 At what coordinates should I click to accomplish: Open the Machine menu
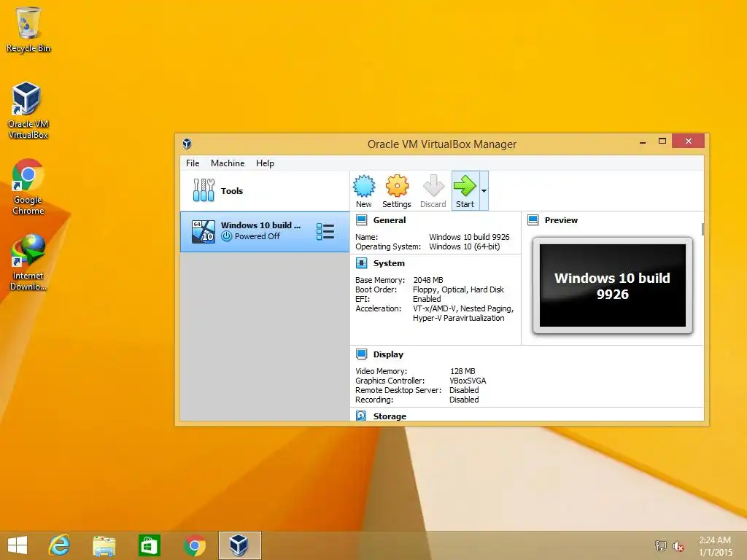228,163
